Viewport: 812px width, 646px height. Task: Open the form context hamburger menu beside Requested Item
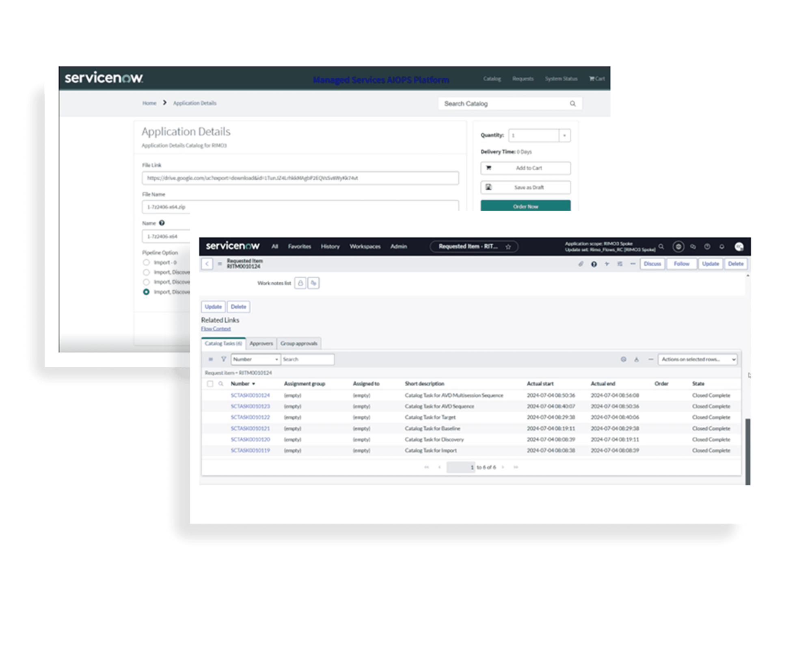click(x=220, y=264)
